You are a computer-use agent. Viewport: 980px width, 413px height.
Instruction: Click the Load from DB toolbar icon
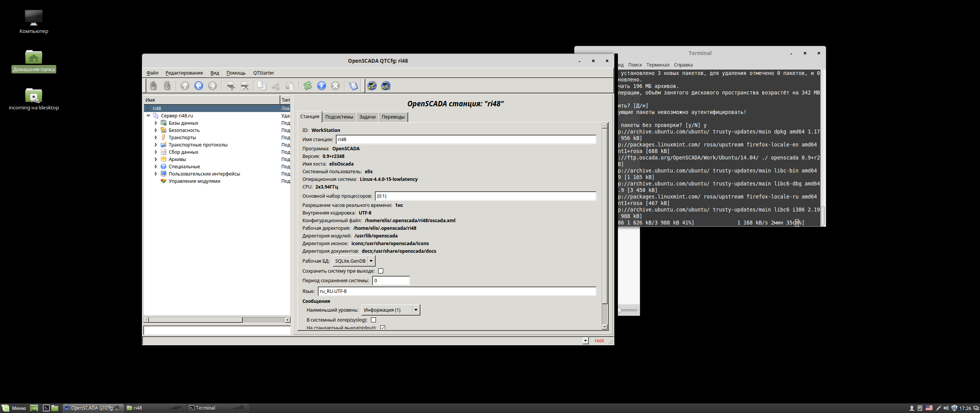pos(153,86)
